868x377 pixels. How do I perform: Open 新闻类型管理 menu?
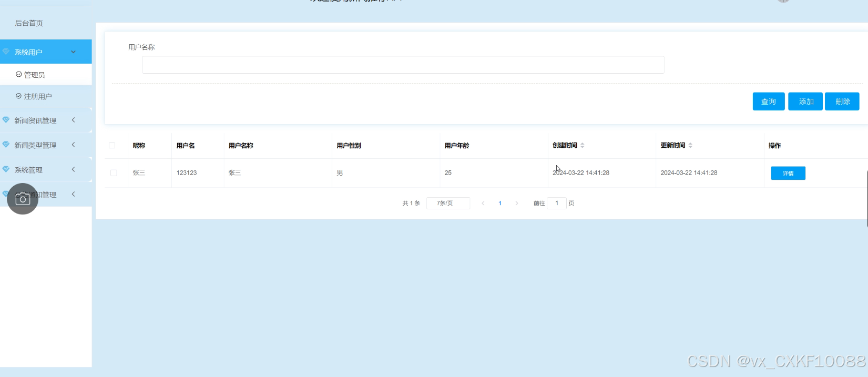(x=46, y=145)
